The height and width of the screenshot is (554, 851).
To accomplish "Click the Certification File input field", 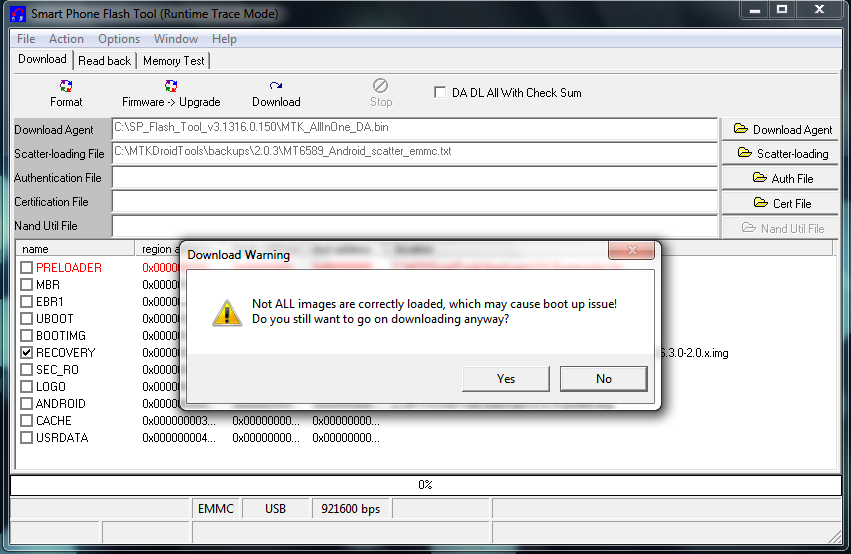I will tap(415, 201).
